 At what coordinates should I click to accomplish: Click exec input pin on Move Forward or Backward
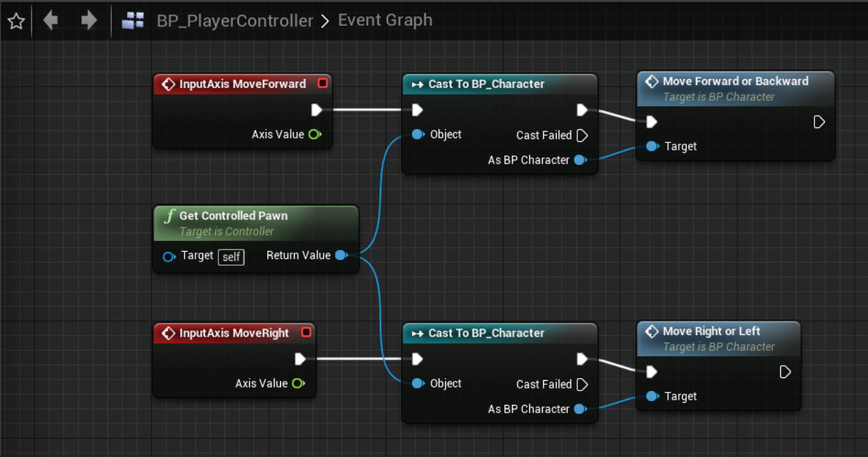pos(652,122)
